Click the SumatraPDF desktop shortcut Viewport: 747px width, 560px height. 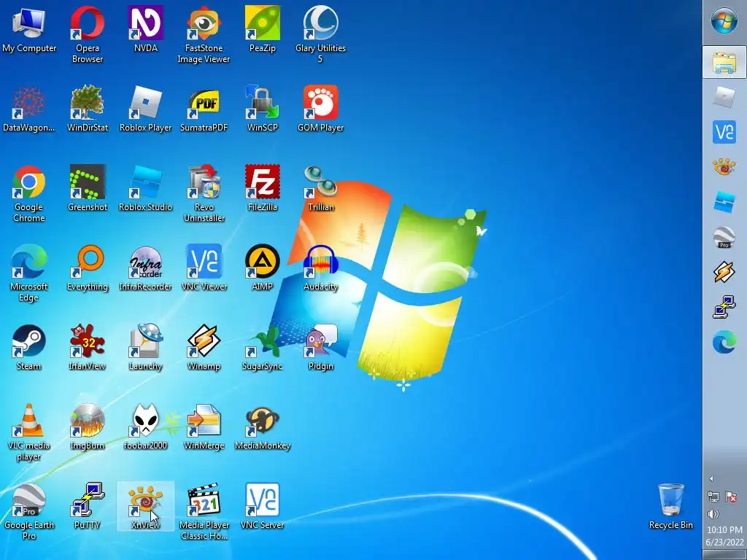point(204,109)
